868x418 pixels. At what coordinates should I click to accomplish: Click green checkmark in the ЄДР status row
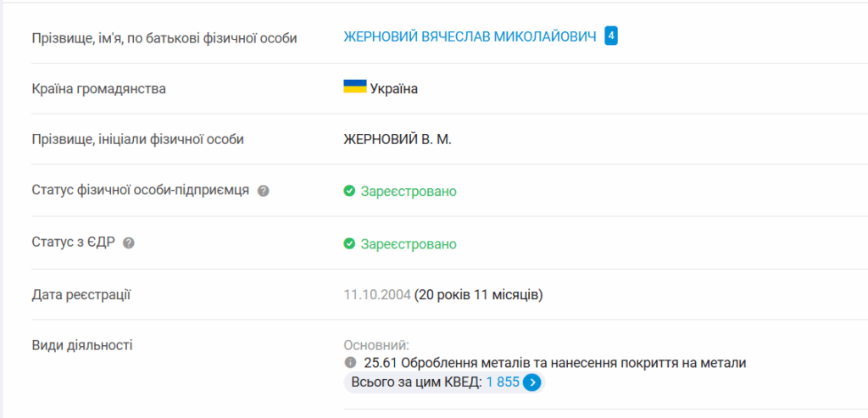click(348, 243)
